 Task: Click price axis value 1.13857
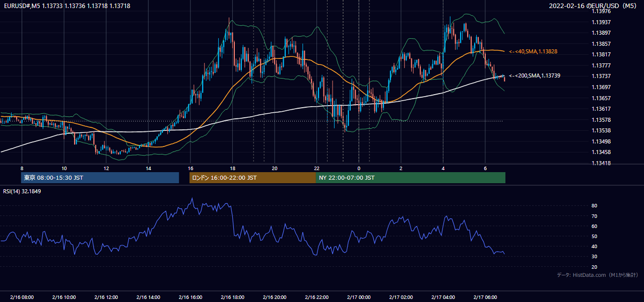pos(601,44)
